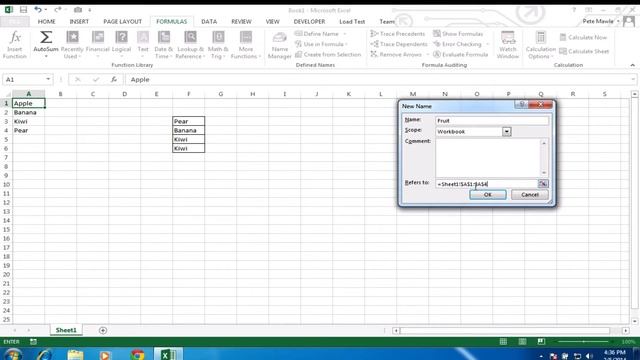Open Logical functions list
640x360 pixels.
121,44
